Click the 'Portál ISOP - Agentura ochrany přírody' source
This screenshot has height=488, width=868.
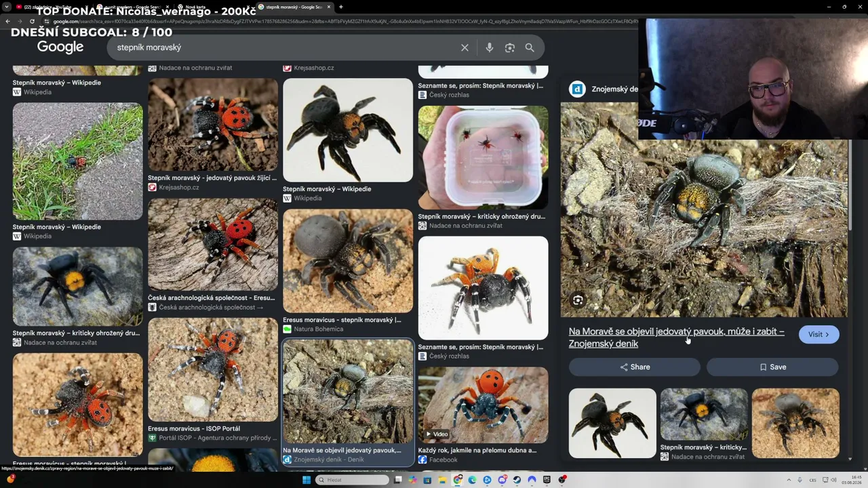218,438
